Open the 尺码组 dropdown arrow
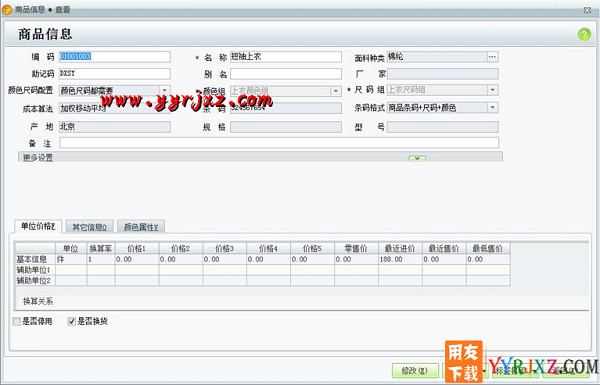This screenshot has width=600, height=385. click(492, 90)
